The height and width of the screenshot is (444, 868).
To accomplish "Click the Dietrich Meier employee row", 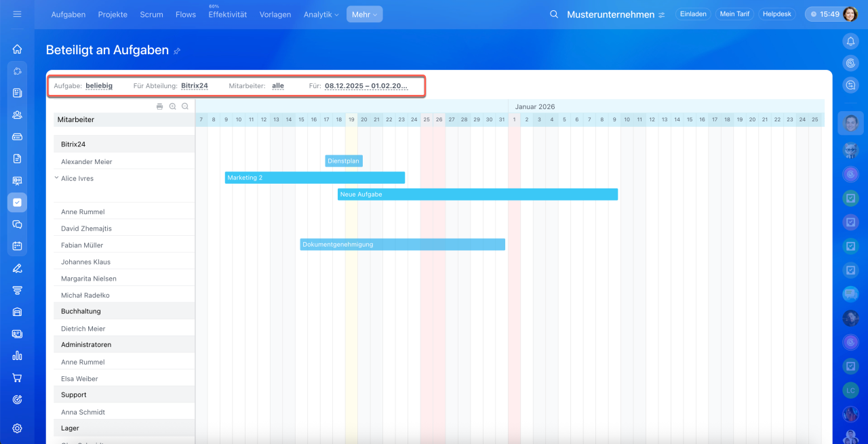I will [124, 329].
